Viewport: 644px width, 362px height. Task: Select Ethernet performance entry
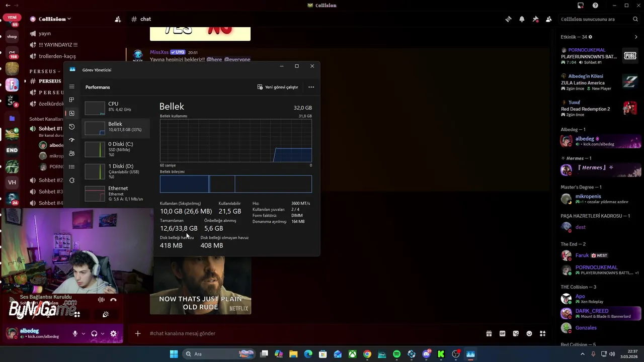tap(117, 194)
